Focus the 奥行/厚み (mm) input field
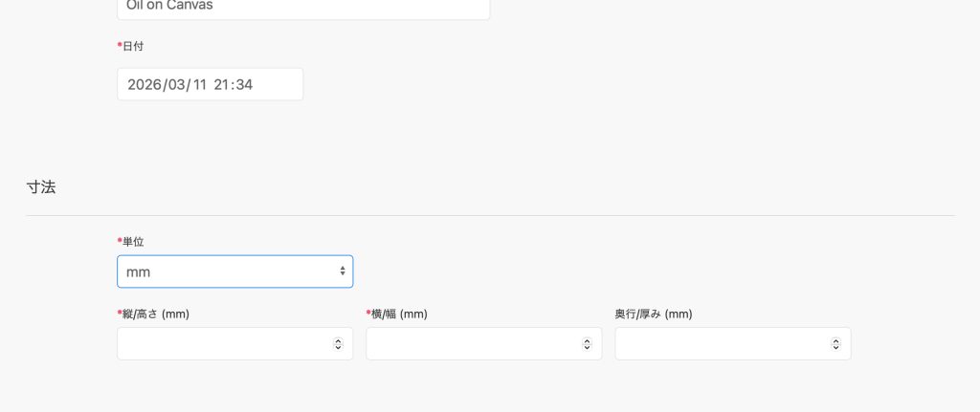The image size is (980, 412). [x=722, y=344]
